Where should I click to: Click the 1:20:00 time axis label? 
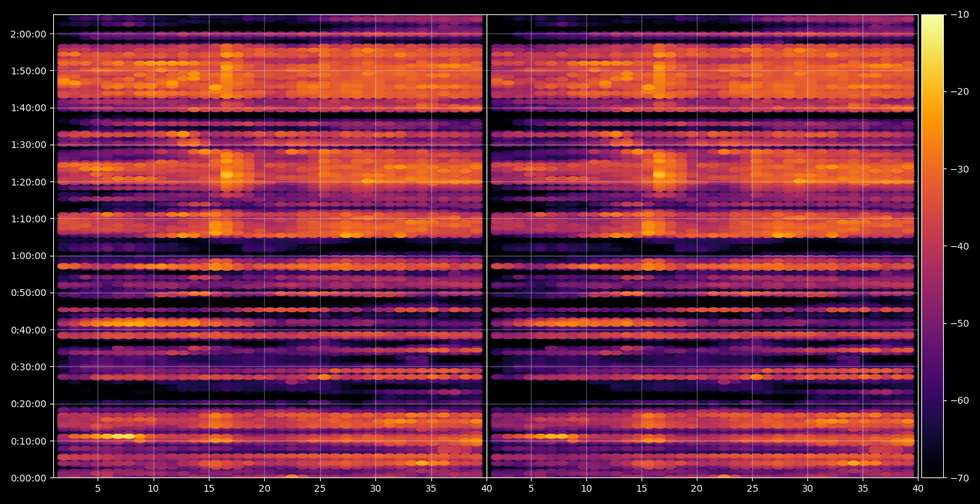(29, 182)
